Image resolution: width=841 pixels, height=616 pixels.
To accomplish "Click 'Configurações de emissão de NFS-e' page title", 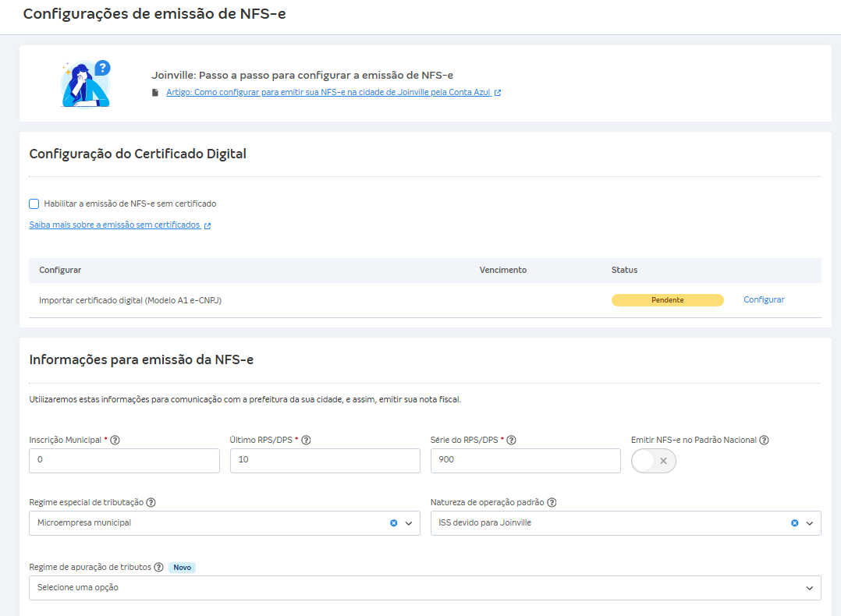I will [x=154, y=14].
